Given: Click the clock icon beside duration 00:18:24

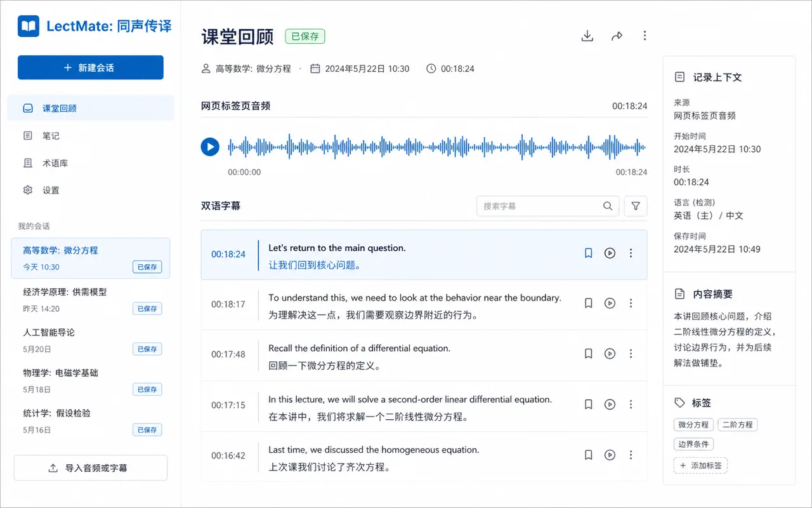Looking at the screenshot, I should 431,69.
